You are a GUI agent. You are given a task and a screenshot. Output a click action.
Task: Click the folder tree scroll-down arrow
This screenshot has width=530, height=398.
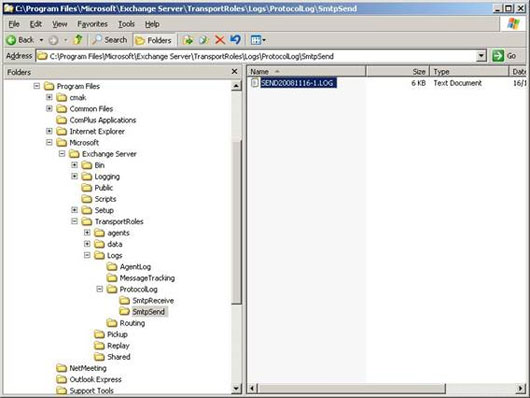(x=236, y=389)
